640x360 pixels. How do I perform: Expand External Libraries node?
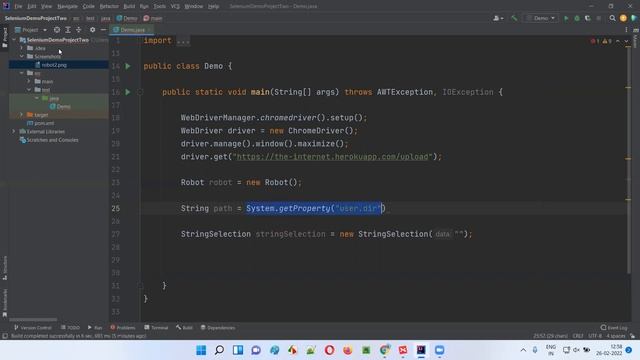14,131
